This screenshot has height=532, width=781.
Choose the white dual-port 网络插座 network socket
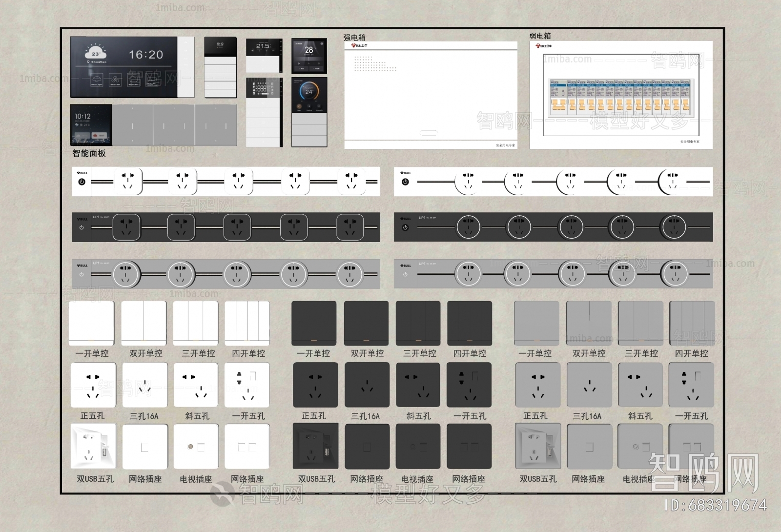point(247,447)
